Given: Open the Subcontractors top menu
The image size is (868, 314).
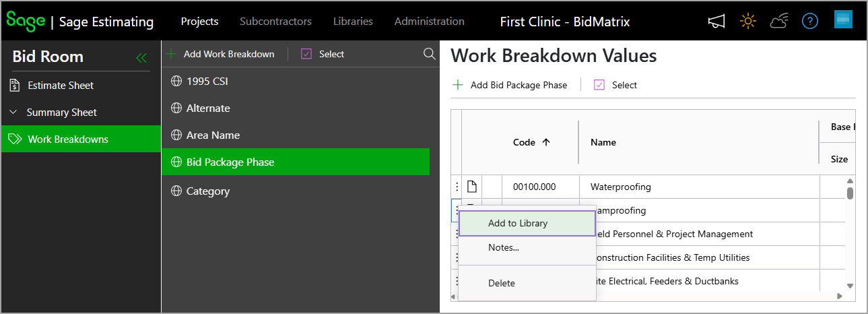Looking at the screenshot, I should 275,22.
